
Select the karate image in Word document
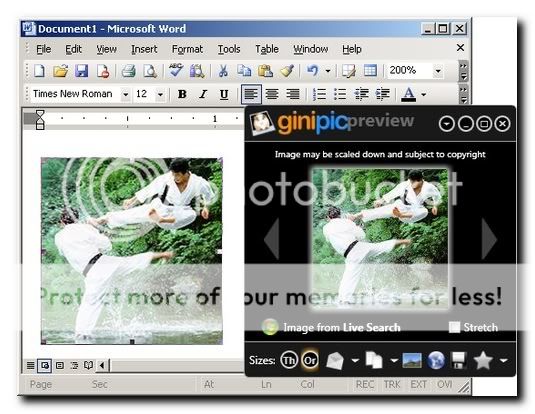(132, 251)
